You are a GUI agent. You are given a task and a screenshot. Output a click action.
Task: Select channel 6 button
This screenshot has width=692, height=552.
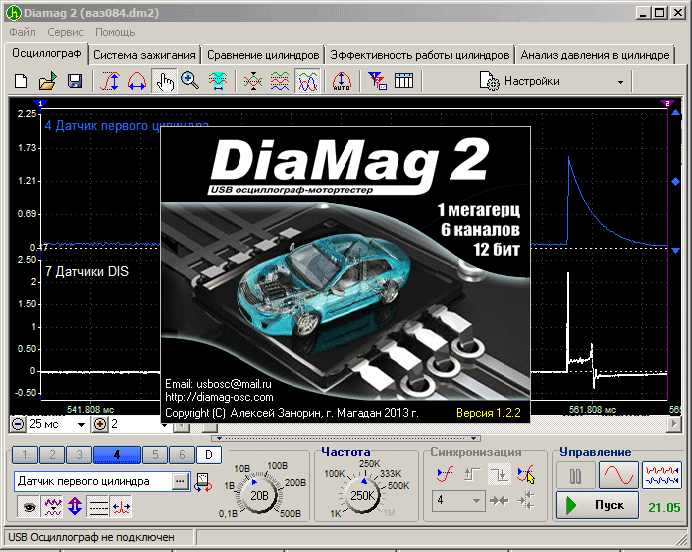182,455
